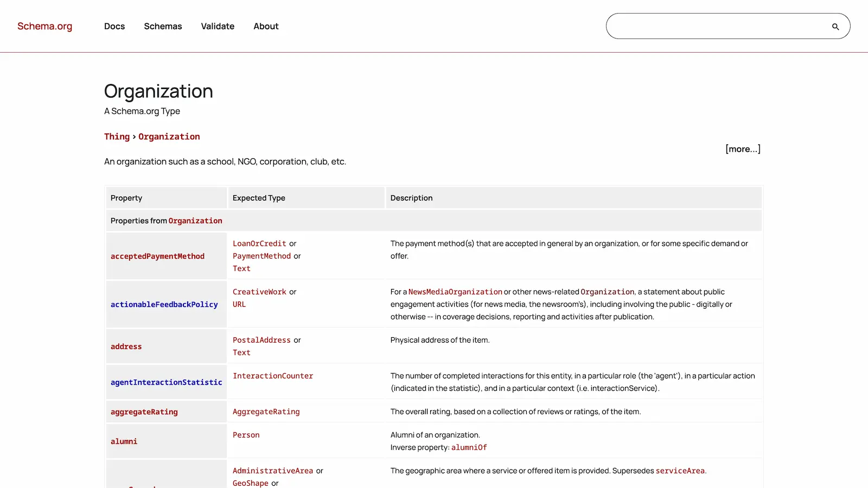Open the CreativeWork type link

point(259,292)
